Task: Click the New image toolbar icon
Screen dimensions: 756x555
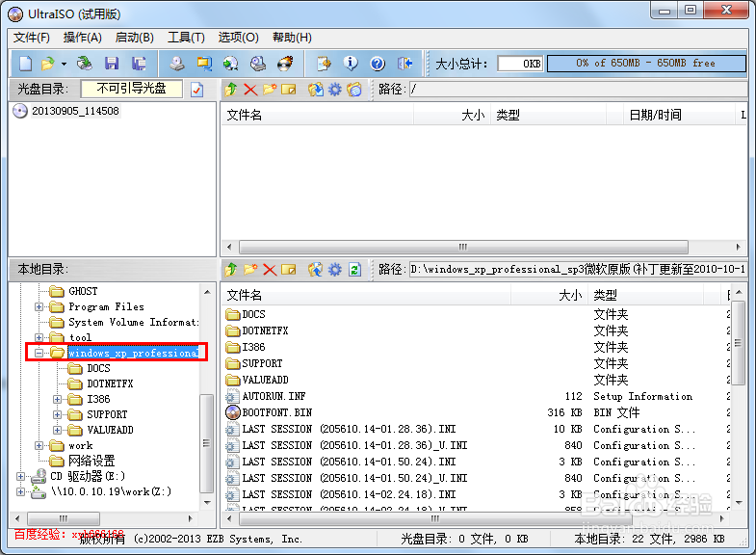Action: point(25,64)
